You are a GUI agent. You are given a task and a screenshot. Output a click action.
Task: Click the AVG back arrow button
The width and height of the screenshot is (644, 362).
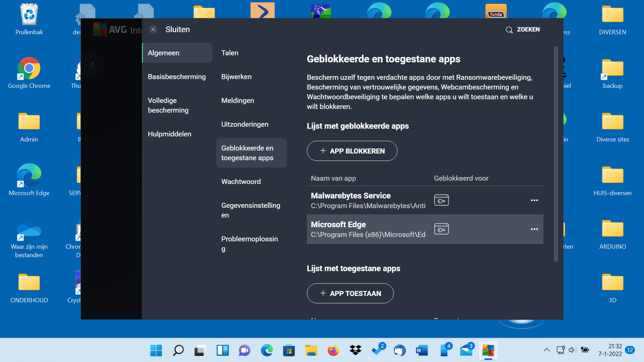pos(93,65)
